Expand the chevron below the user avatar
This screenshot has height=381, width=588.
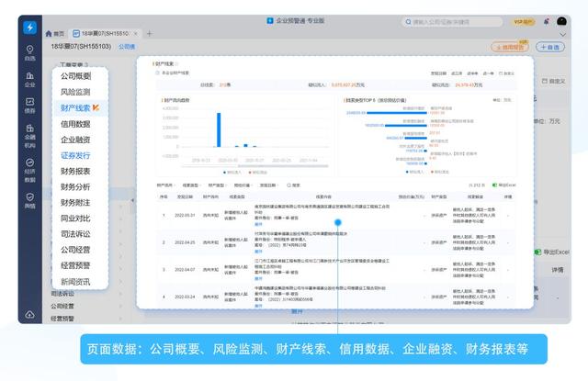[562, 35]
